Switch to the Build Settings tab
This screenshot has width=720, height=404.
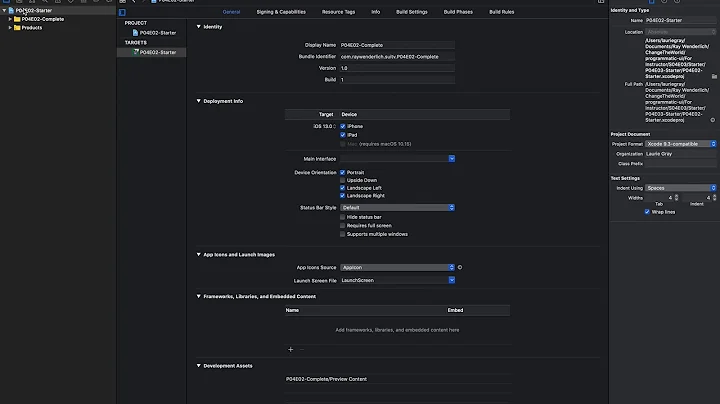point(411,12)
